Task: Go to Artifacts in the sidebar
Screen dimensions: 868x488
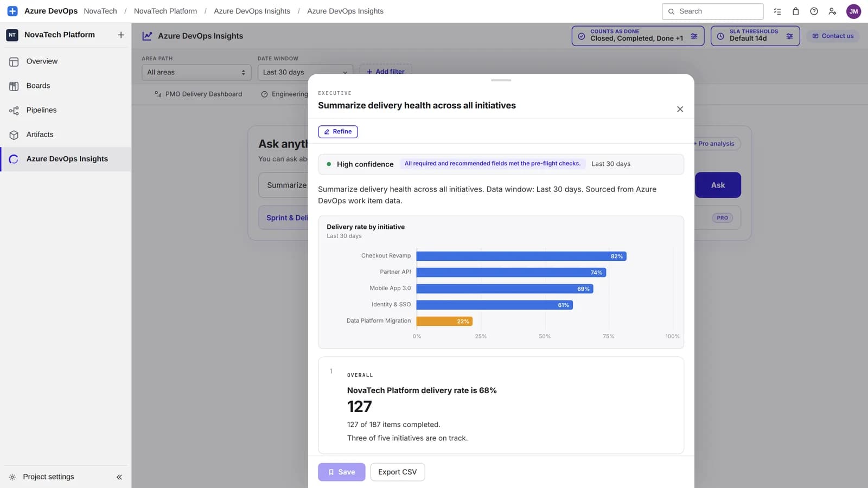Action: click(66, 134)
